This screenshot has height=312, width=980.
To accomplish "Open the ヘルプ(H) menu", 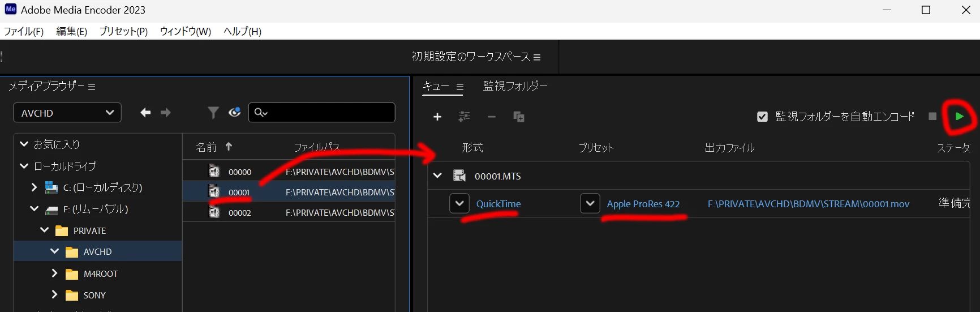I will (x=243, y=32).
